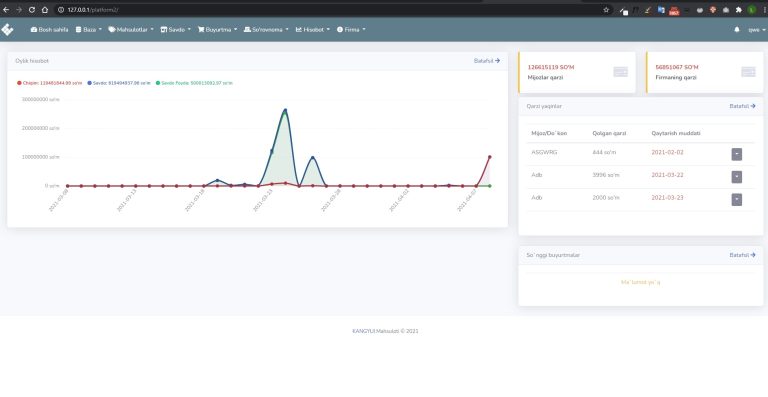Bookmark this page with the star icon

(x=606, y=10)
